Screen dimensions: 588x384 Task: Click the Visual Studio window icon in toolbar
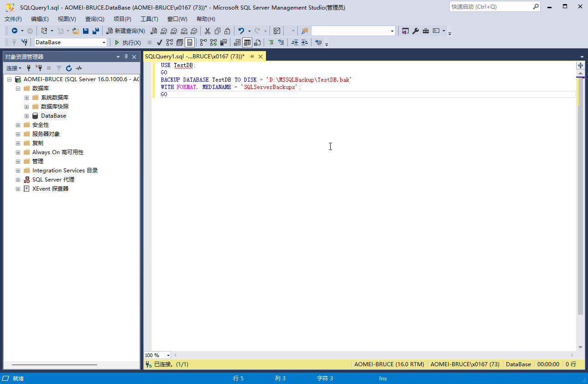[x=405, y=31]
